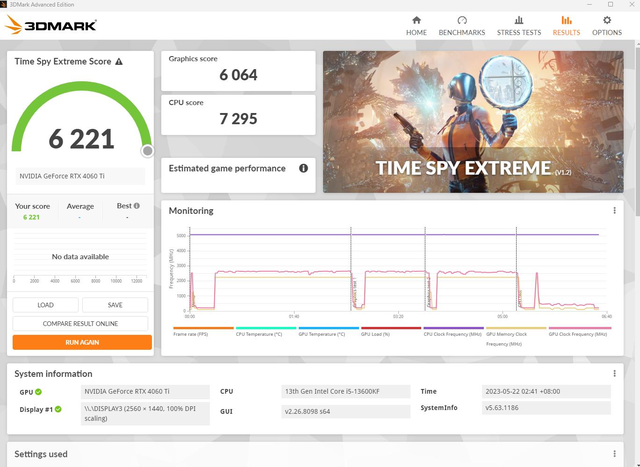Open the Options gear icon

point(606,20)
